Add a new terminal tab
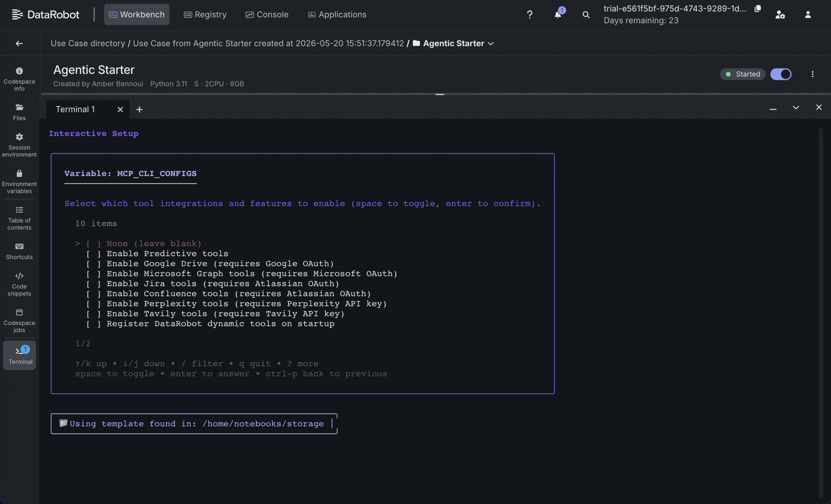The height and width of the screenshot is (504, 831). coord(139,110)
